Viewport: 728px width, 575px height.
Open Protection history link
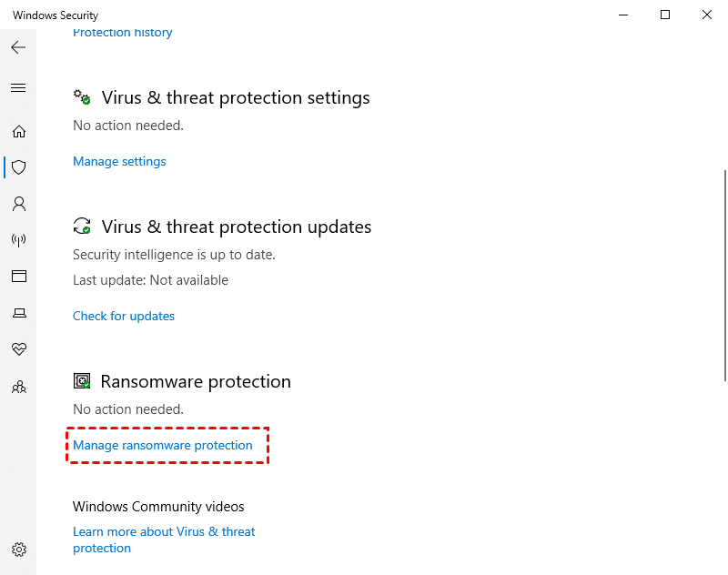(x=122, y=32)
